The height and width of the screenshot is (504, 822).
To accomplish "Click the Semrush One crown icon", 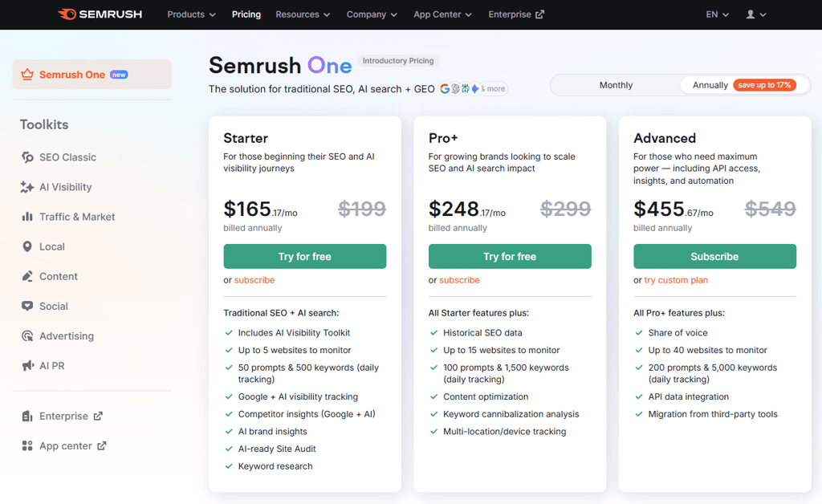I will pyautogui.click(x=27, y=75).
